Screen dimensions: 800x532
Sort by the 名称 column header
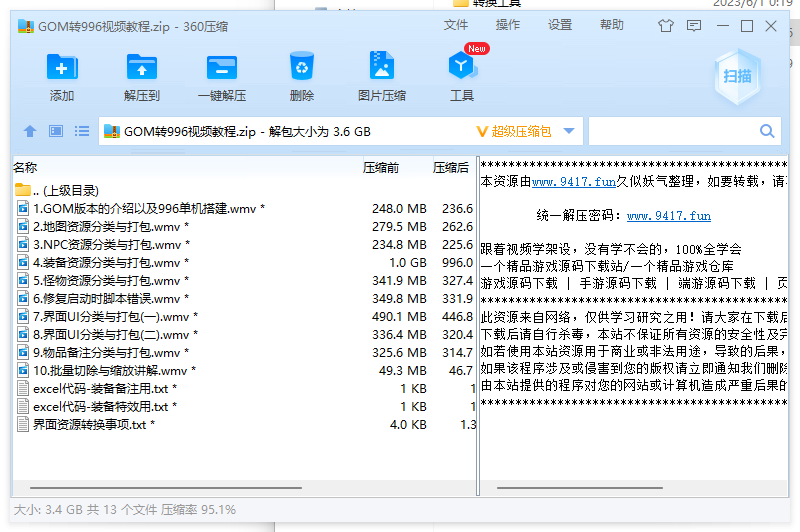tap(25, 167)
